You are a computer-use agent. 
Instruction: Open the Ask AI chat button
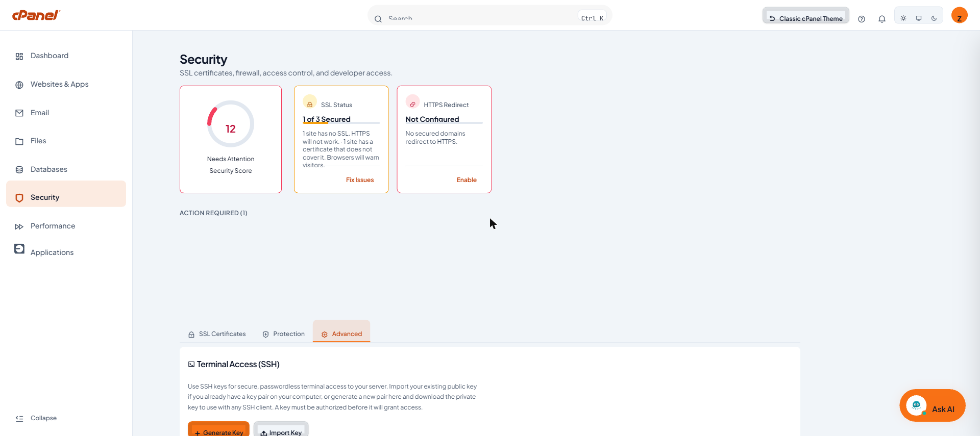932,406
